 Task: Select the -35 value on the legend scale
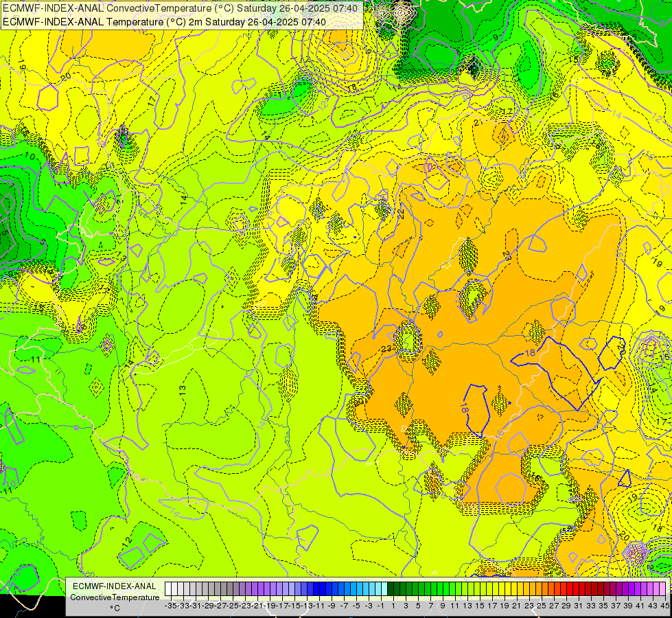coord(172,606)
